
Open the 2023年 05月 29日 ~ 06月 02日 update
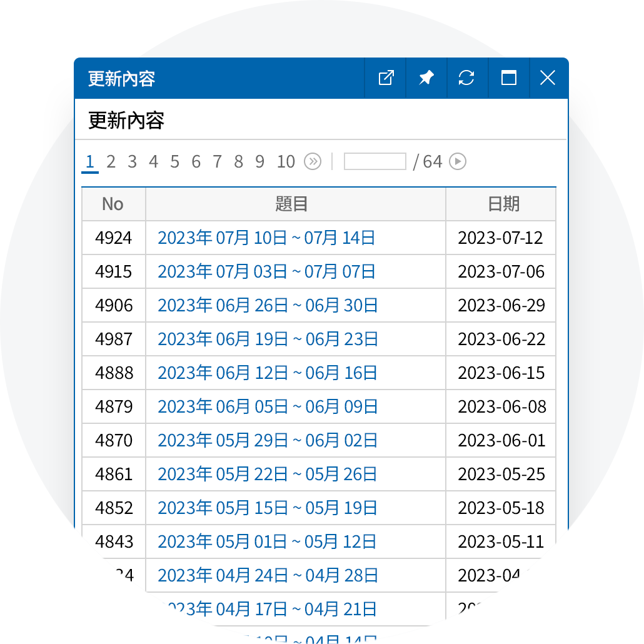(x=267, y=441)
